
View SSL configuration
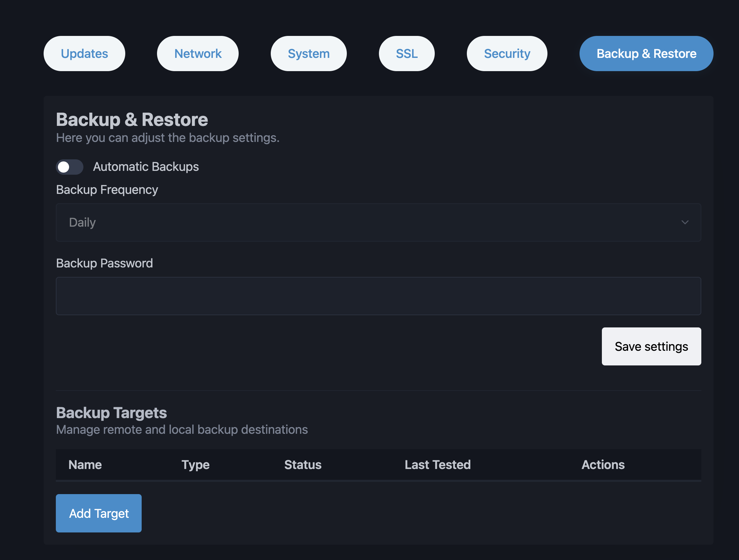point(406,53)
